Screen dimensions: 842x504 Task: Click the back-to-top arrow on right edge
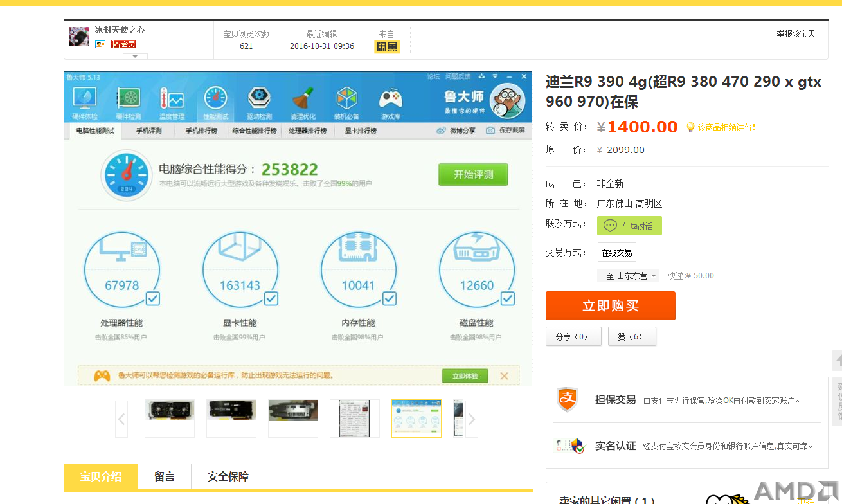(x=837, y=361)
